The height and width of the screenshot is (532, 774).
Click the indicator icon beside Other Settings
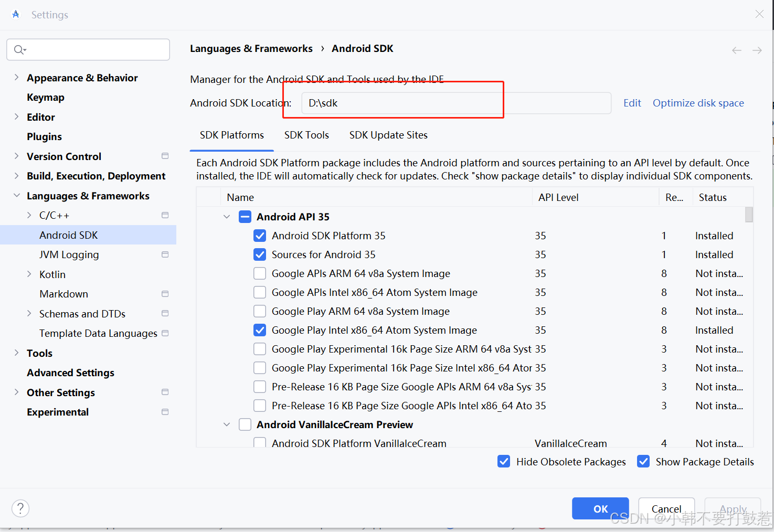(x=164, y=392)
